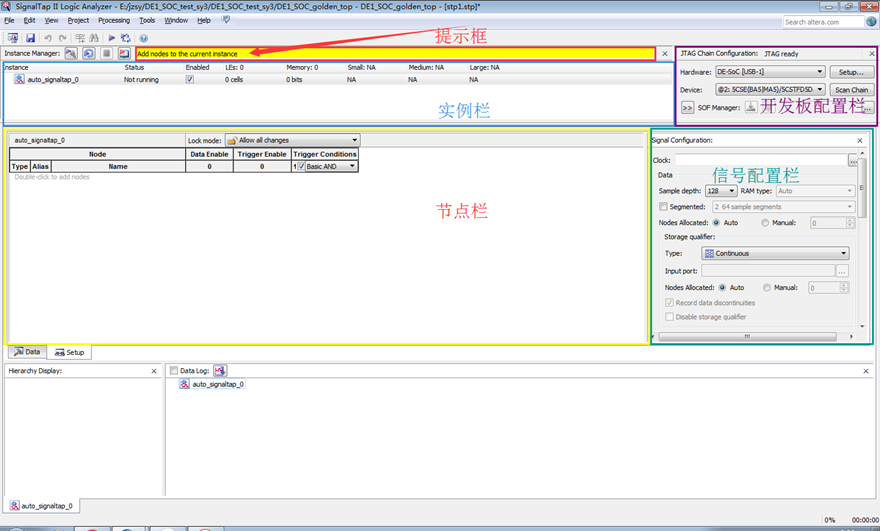The width and height of the screenshot is (880, 531).
Task: Toggle Disable storage qualifier checkbox
Action: 669,317
